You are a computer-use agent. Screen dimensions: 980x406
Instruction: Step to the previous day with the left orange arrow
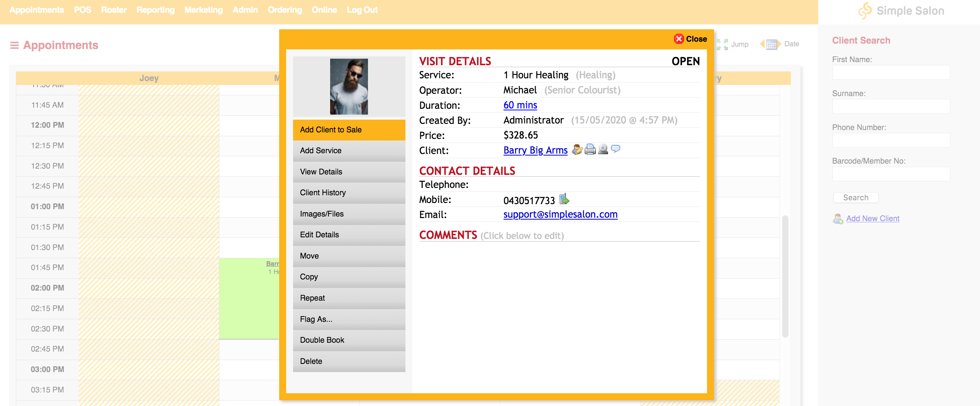(x=762, y=44)
